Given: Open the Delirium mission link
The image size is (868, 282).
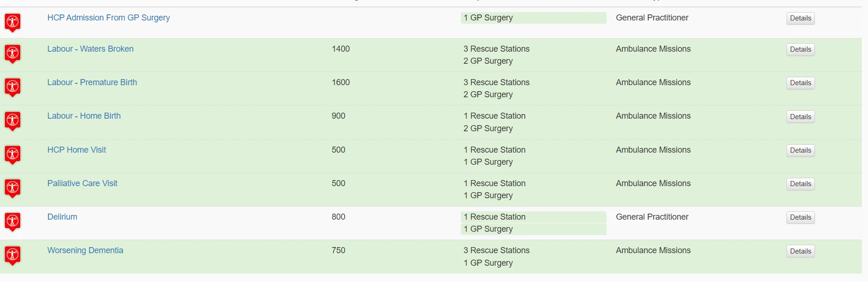Looking at the screenshot, I should pos(62,217).
